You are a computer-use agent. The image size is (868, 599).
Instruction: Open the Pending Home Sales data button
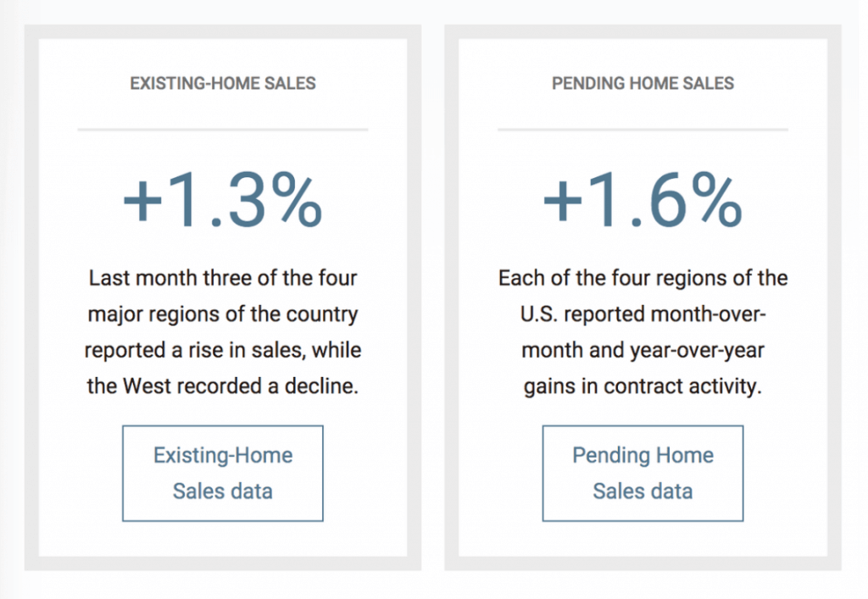point(643,474)
